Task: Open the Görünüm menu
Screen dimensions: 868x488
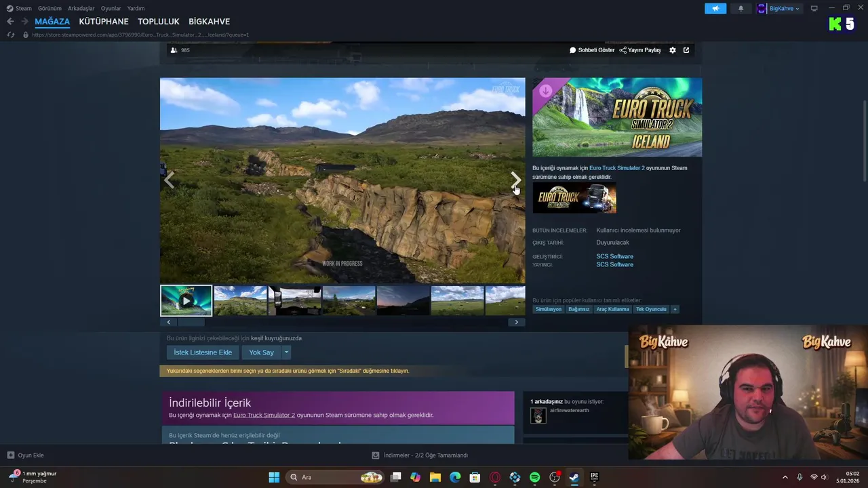Action: 50,9
